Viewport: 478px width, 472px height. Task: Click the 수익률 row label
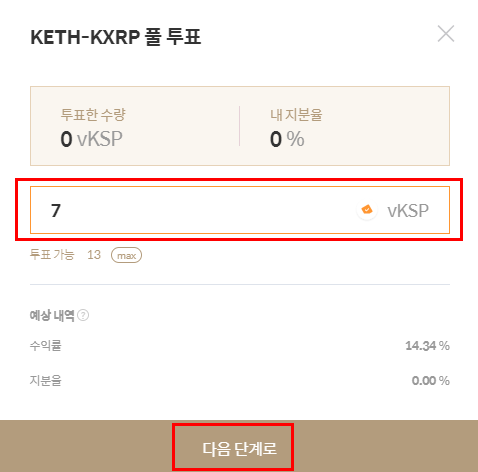(x=46, y=346)
